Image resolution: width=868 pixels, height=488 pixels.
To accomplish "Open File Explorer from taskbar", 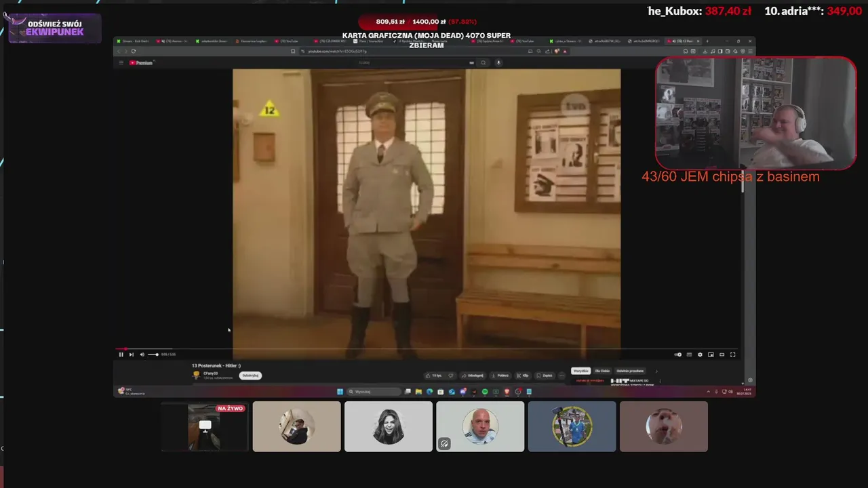I will [x=418, y=392].
